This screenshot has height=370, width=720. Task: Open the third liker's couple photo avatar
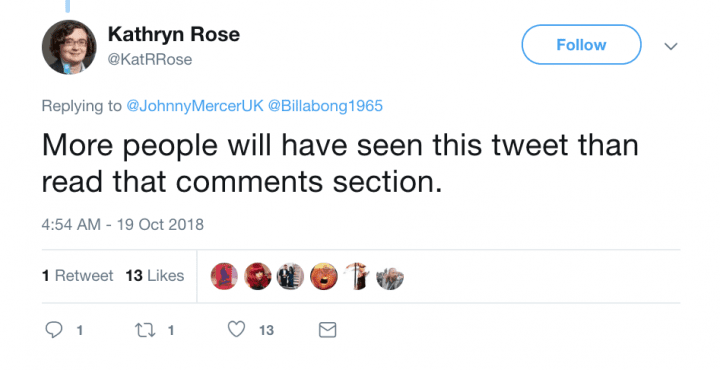[x=291, y=276]
